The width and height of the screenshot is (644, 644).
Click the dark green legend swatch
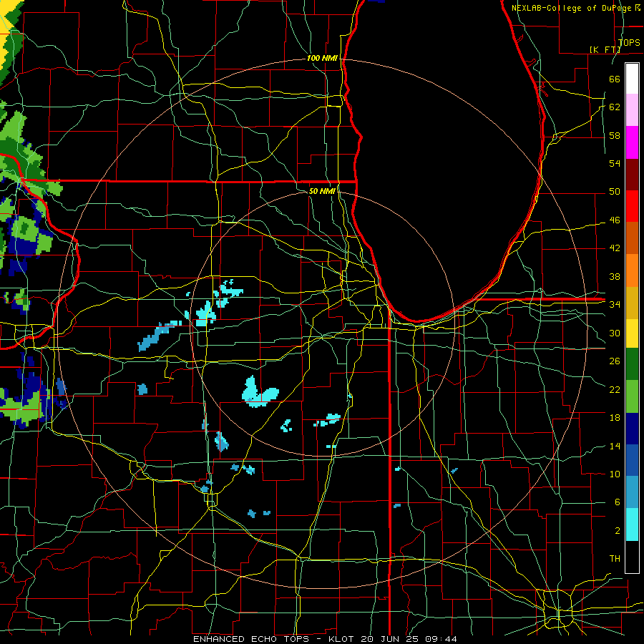632,364
